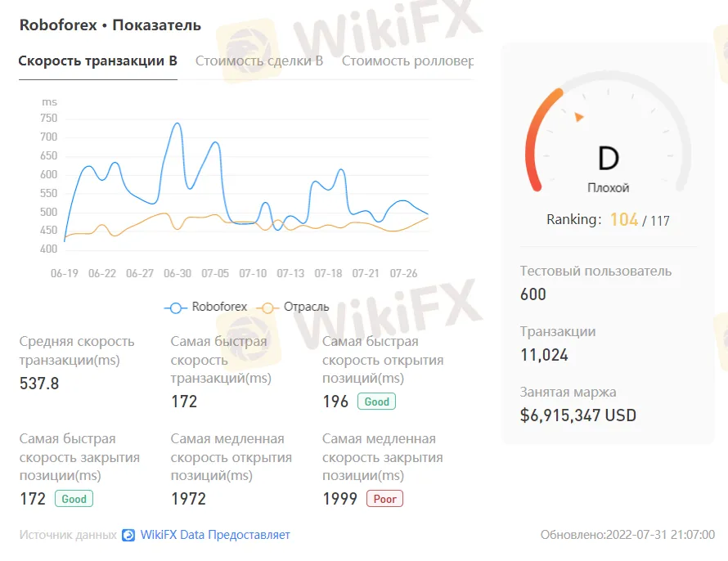The width and height of the screenshot is (728, 561).
Task: Click the Транзакции value 11,024
Action: (544, 355)
